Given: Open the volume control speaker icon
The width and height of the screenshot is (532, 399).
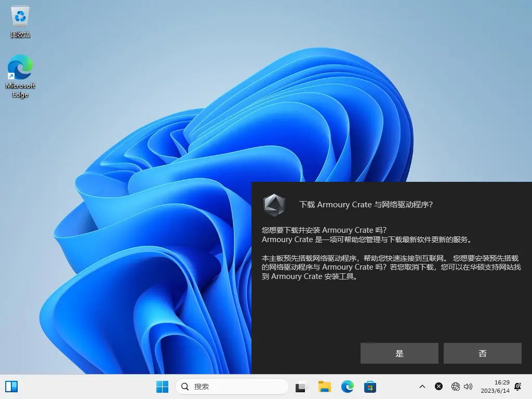Looking at the screenshot, I should (468, 387).
